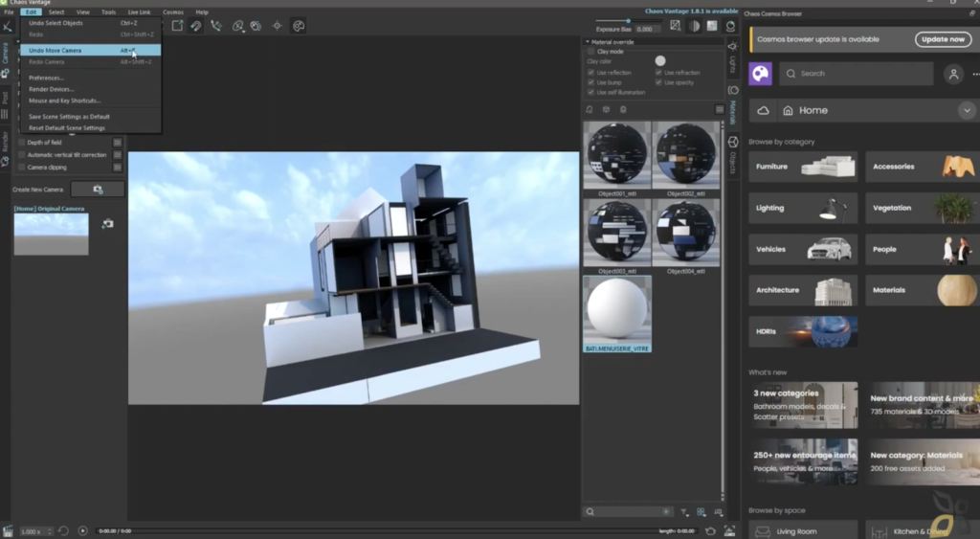
Task: Expand the Camera clipping options button
Action: pyautogui.click(x=118, y=168)
